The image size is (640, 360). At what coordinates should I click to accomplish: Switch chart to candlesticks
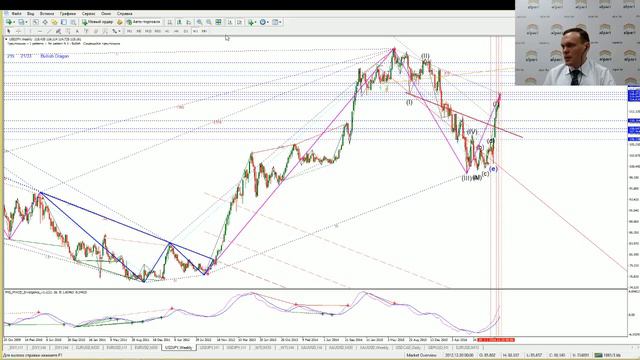tap(179, 22)
